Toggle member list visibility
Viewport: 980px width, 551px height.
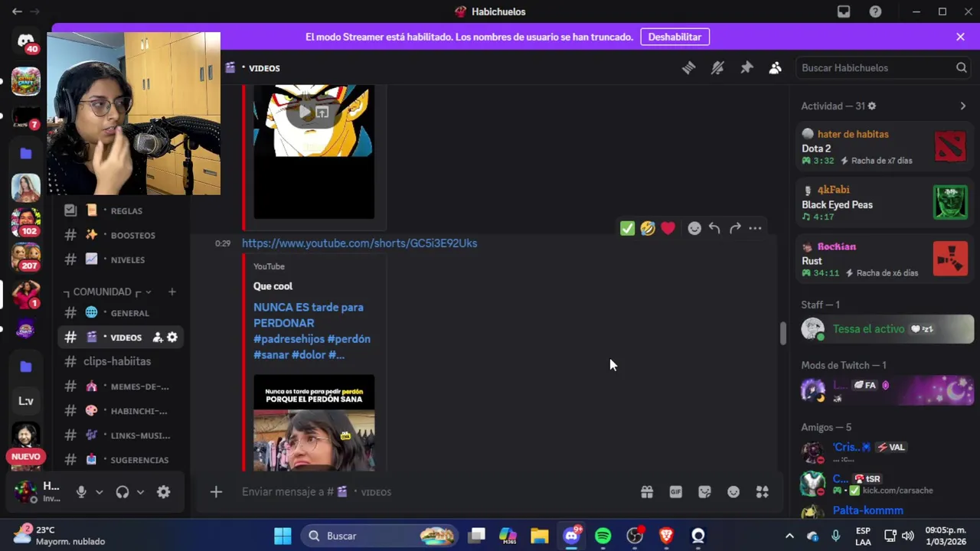(x=775, y=68)
